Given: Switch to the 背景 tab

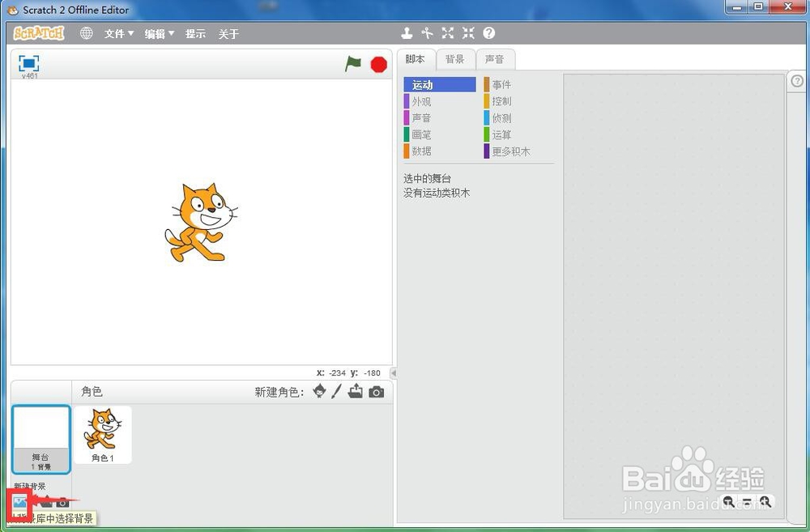Looking at the screenshot, I should click(455, 59).
